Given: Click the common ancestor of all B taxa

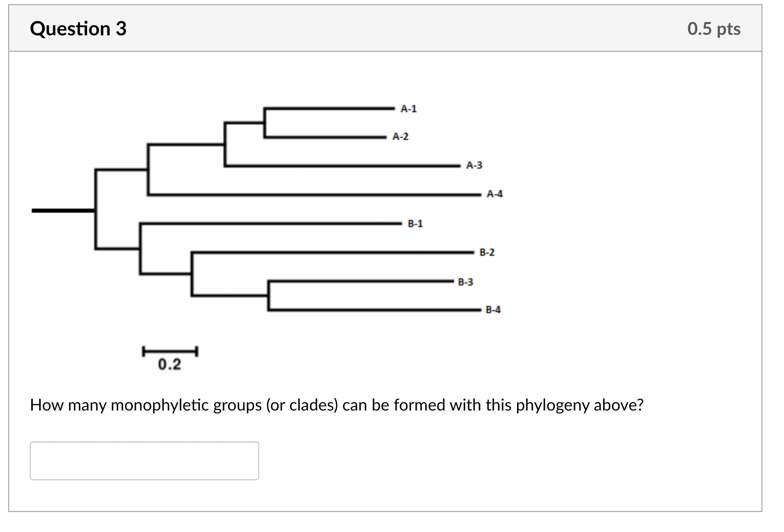Looking at the screenshot, I should [139, 250].
